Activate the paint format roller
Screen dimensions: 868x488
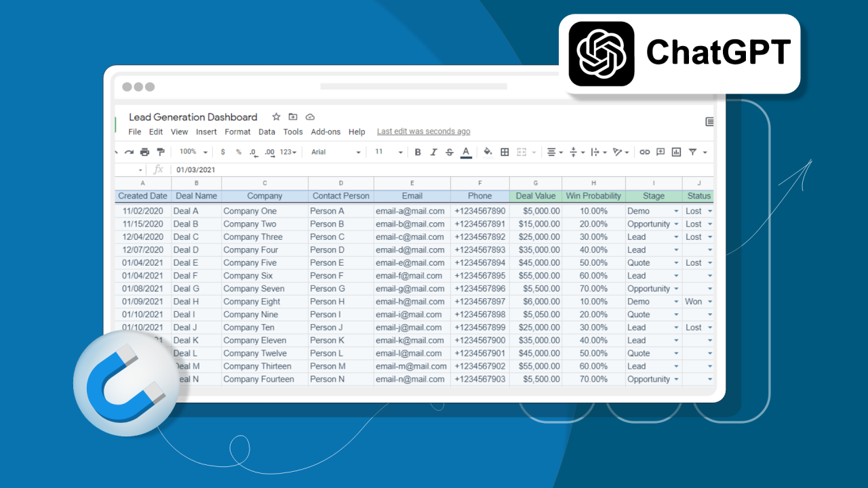point(160,152)
